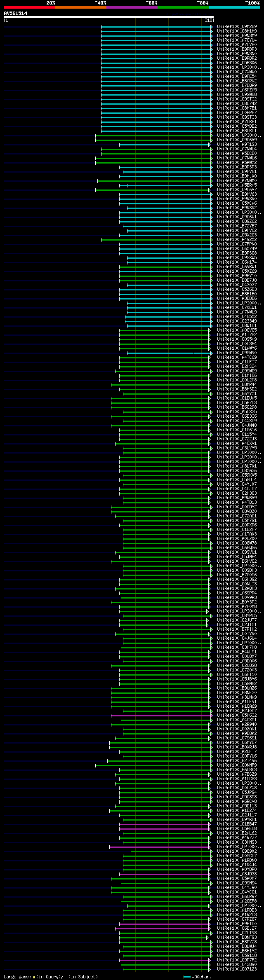Select UniRef100_B9HTU0 label
This screenshot has width=264, height=980.
tap(237, 924)
